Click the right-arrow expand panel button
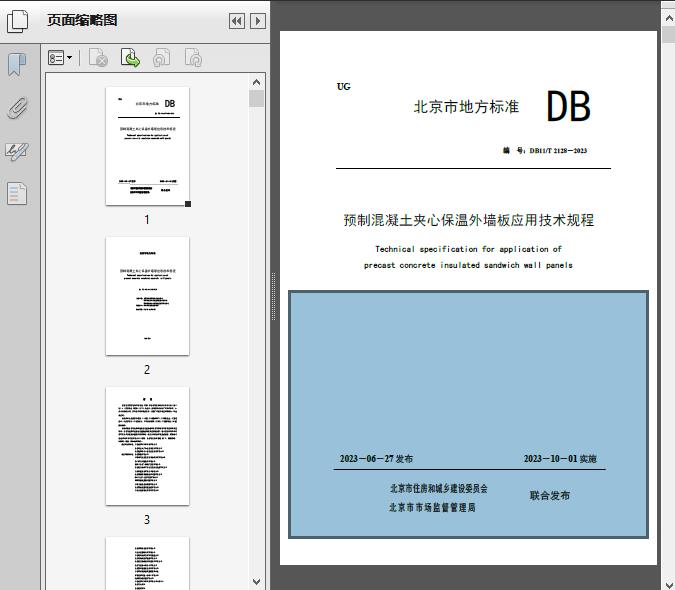 click(258, 21)
